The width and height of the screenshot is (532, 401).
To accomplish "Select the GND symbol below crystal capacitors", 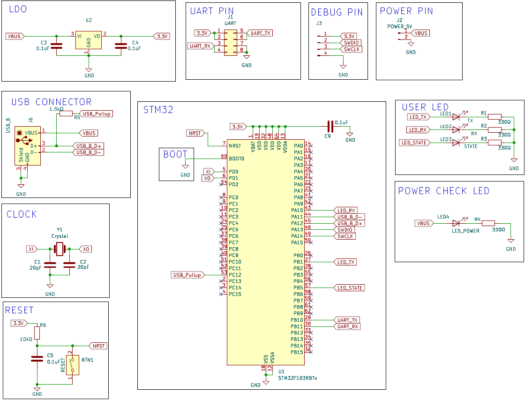I will 50,286.
